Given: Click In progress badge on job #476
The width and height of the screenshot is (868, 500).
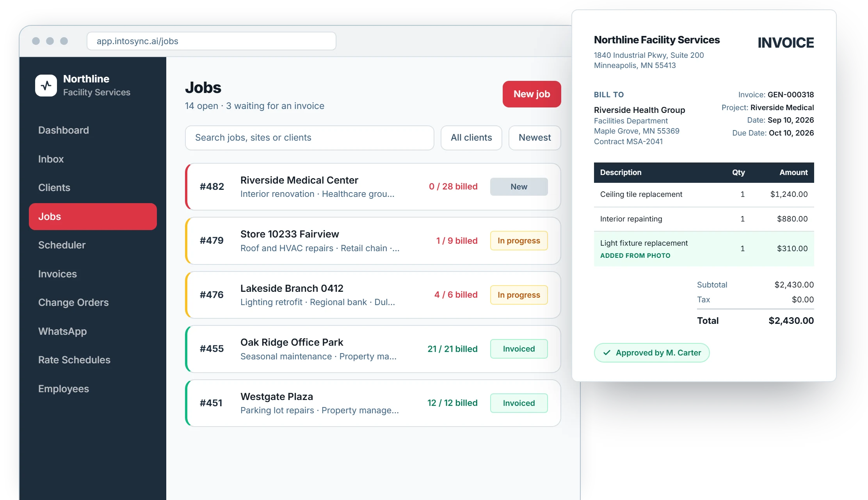Looking at the screenshot, I should (x=519, y=295).
